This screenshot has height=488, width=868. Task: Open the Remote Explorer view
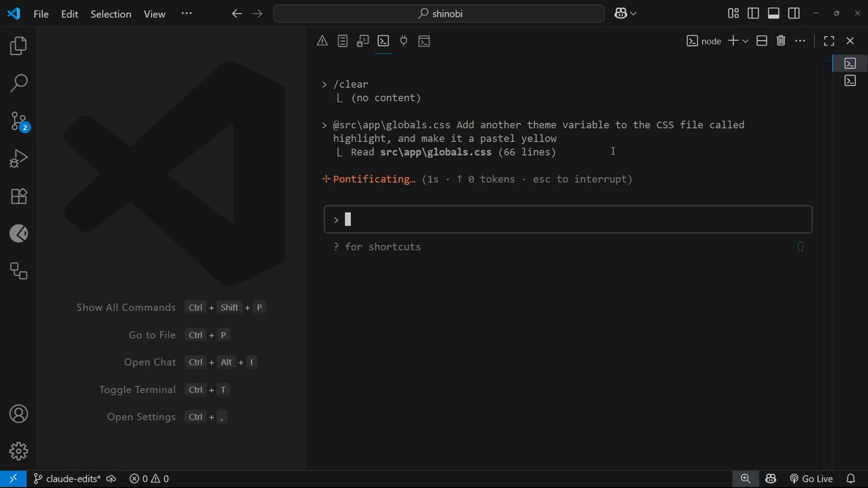tap(18, 271)
